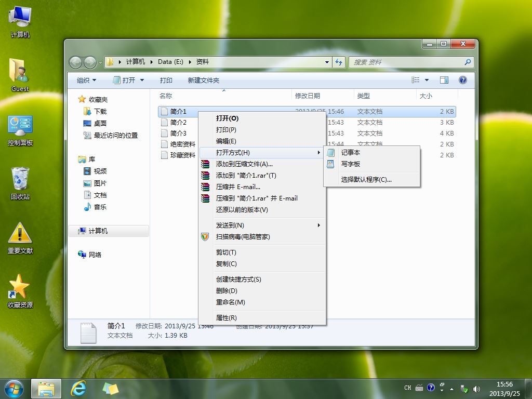Open the 组织 dropdown menu
Screen dimensions: 532x399
(87, 80)
